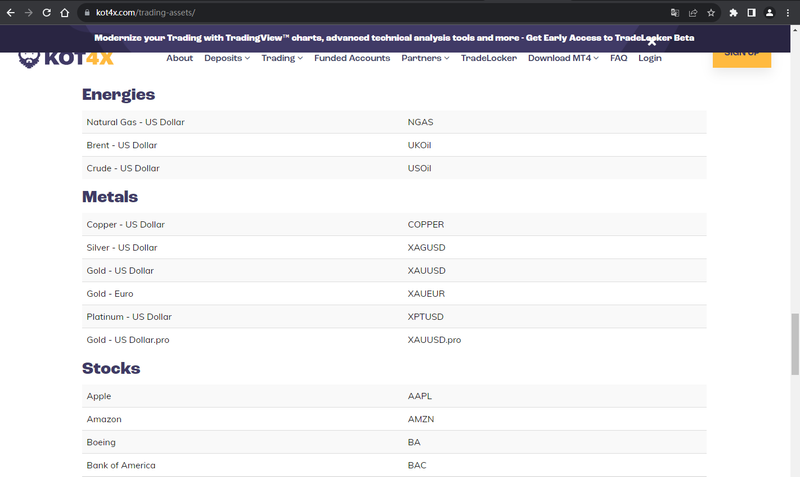The height and width of the screenshot is (477, 800).
Task: Open the browser profile icon
Action: (769, 13)
